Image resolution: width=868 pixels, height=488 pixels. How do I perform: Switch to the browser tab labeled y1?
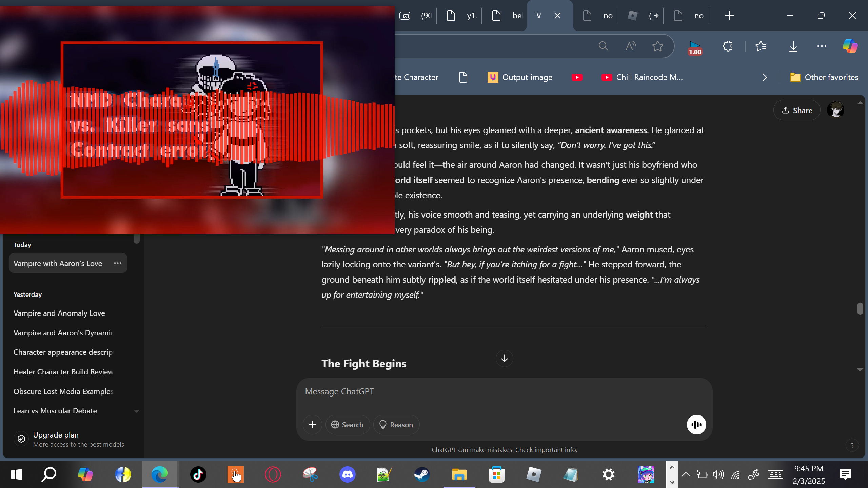pyautogui.click(x=461, y=16)
